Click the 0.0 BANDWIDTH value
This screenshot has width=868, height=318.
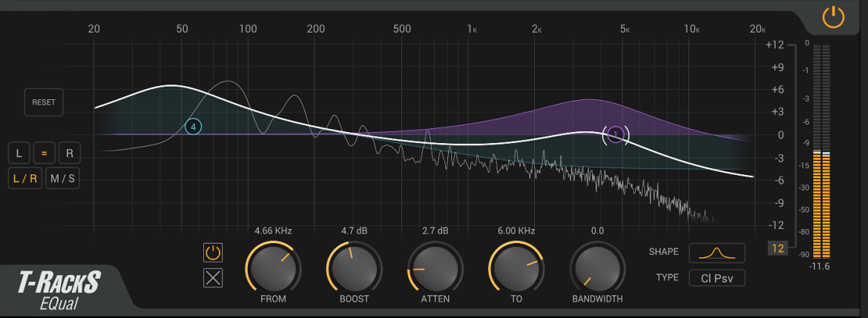coord(597,231)
